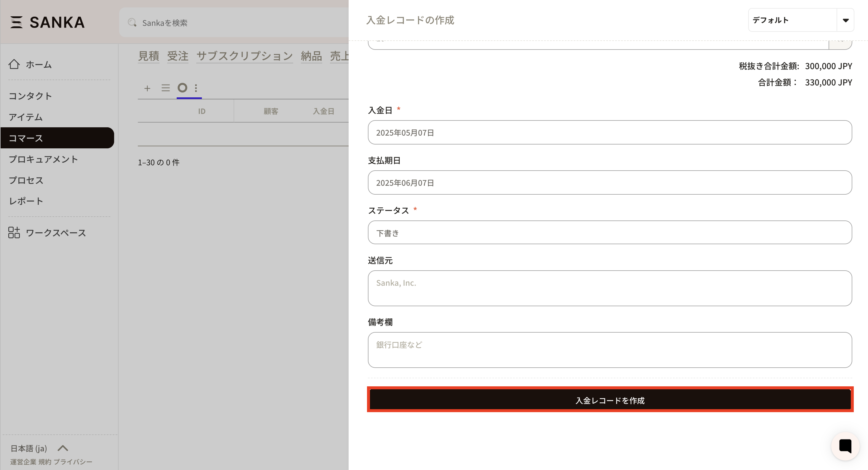Click the search magnifier icon
Image resolution: width=868 pixels, height=470 pixels.
[x=132, y=23]
